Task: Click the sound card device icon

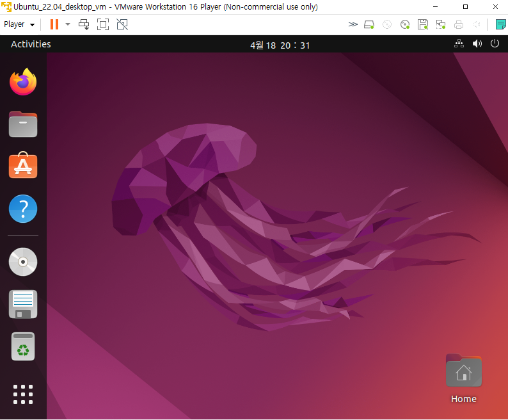Action: pos(476,24)
